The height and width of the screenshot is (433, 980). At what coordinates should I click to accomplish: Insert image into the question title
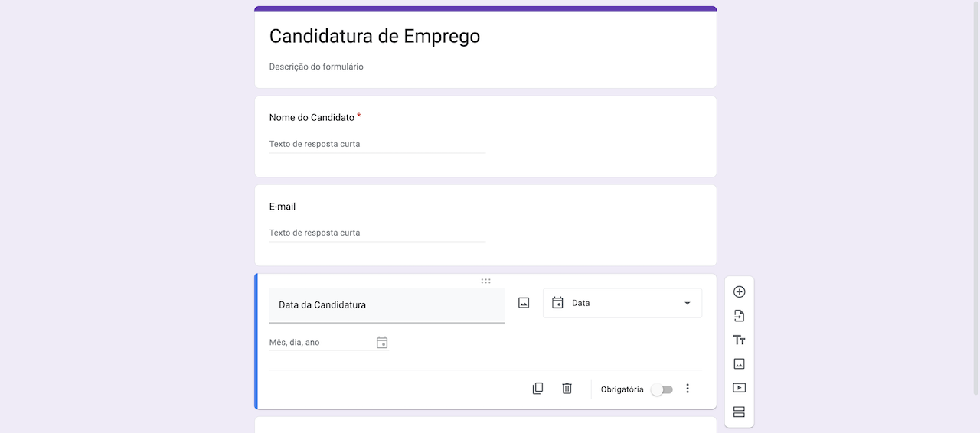(x=524, y=303)
